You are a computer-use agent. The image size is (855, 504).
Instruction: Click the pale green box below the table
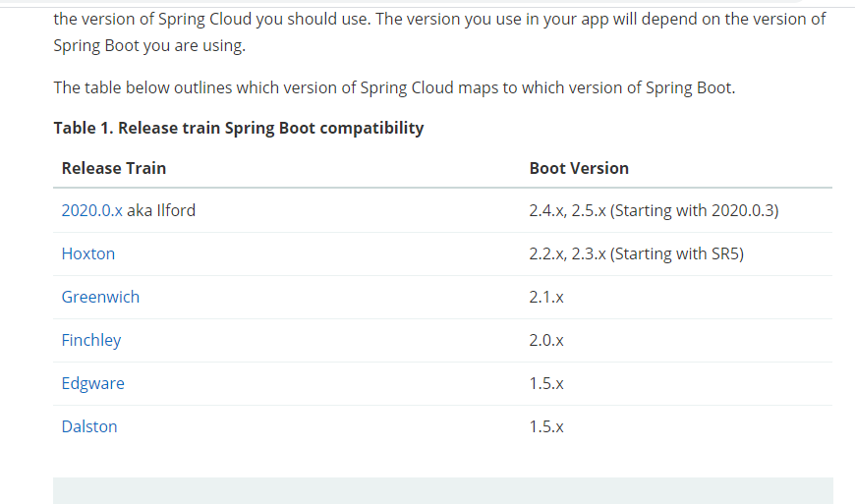point(442,490)
